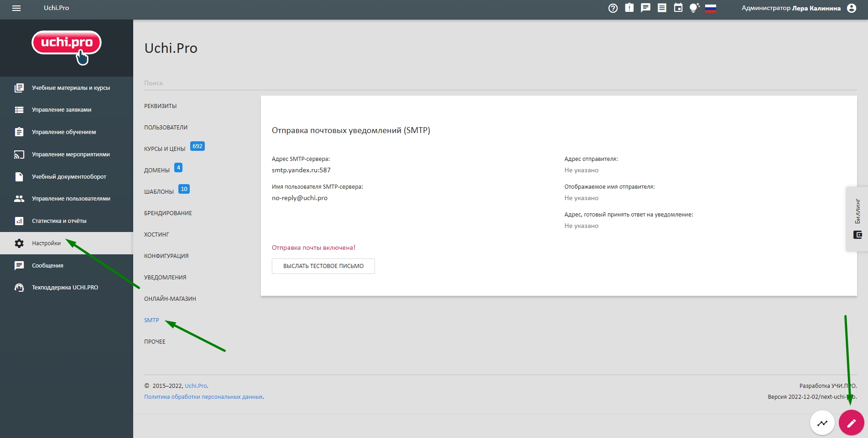Click the Техподдержка headset icon
The image size is (868, 438).
[x=19, y=288]
